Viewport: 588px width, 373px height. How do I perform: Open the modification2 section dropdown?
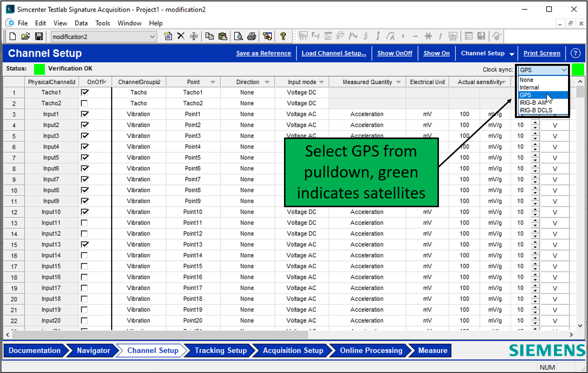152,37
